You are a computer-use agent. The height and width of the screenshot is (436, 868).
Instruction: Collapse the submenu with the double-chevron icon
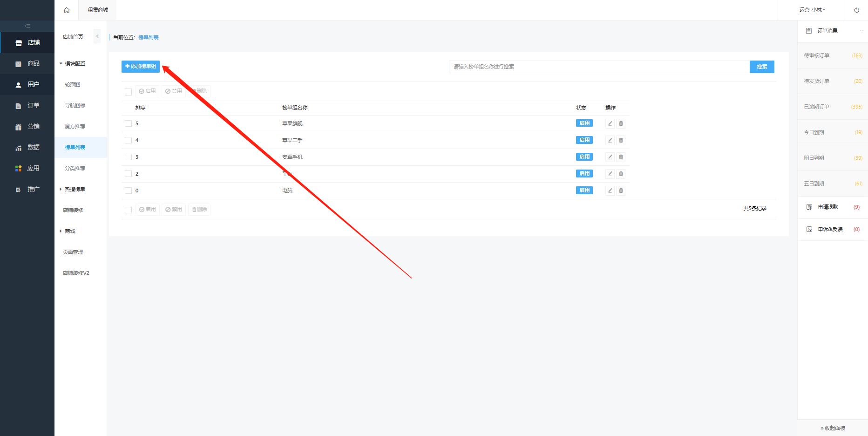97,36
